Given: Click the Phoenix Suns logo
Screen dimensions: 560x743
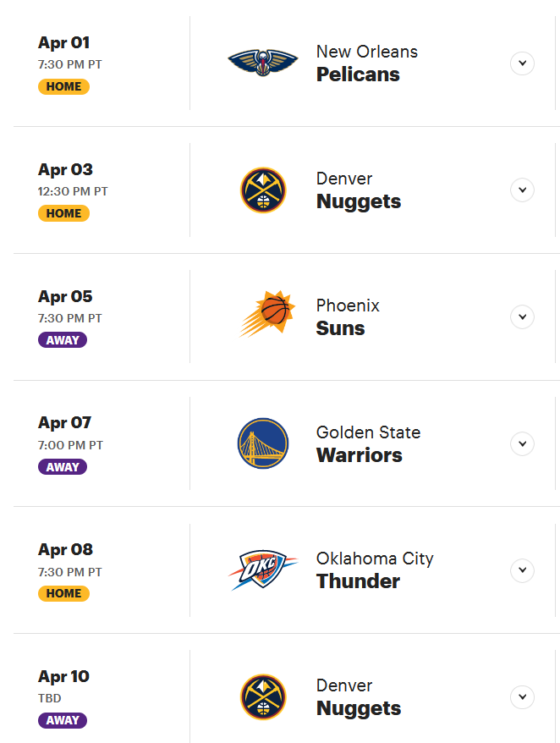Looking at the screenshot, I should coord(267,314).
